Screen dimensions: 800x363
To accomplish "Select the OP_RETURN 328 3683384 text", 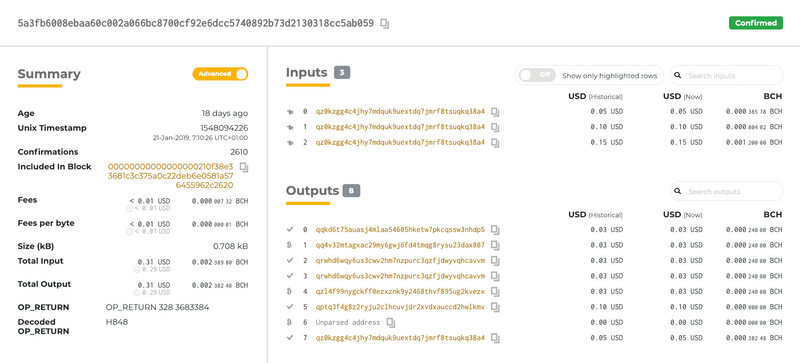I will (157, 307).
